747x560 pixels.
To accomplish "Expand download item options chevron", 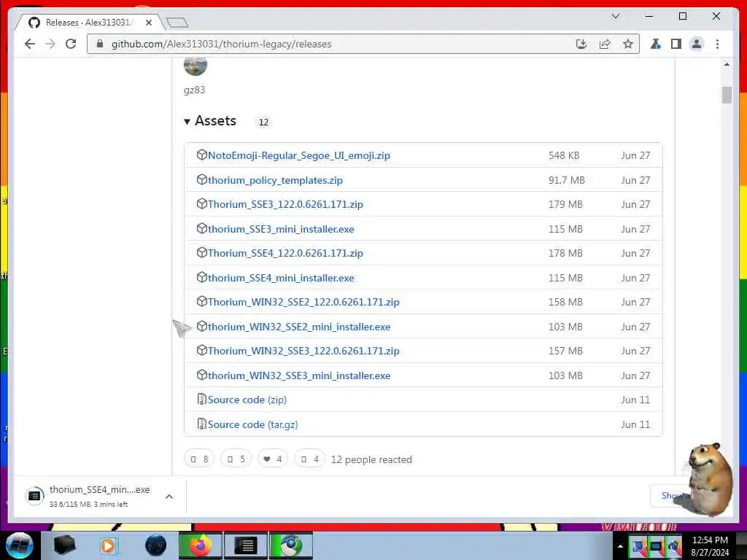I will click(x=169, y=496).
